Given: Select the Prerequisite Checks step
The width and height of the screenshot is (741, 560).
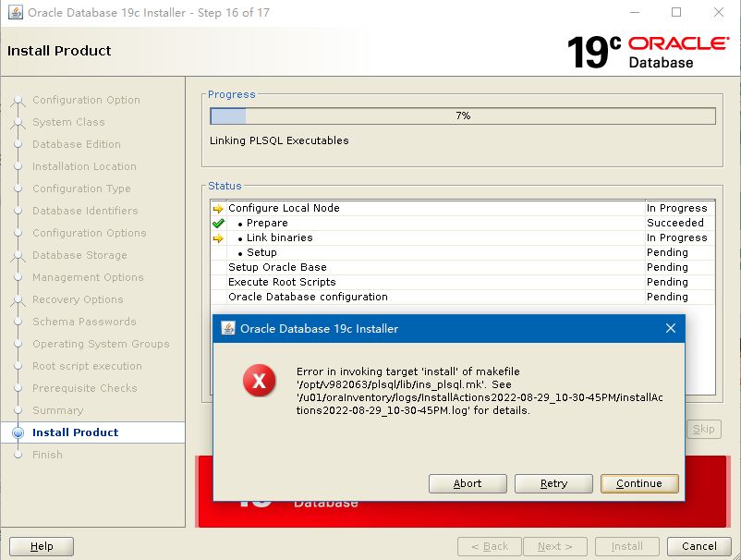Looking at the screenshot, I should click(85, 388).
